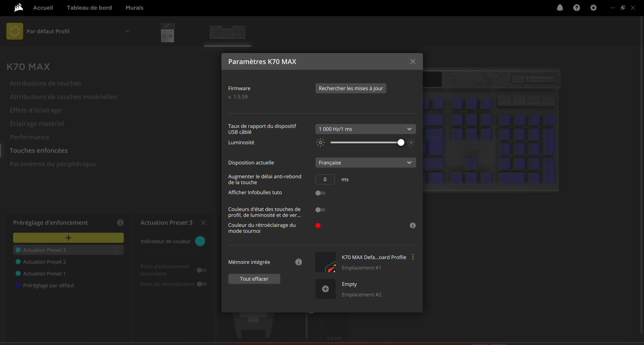This screenshot has height=345, width=644.
Task: Adjust the Luminosité slider handle
Action: click(x=401, y=143)
